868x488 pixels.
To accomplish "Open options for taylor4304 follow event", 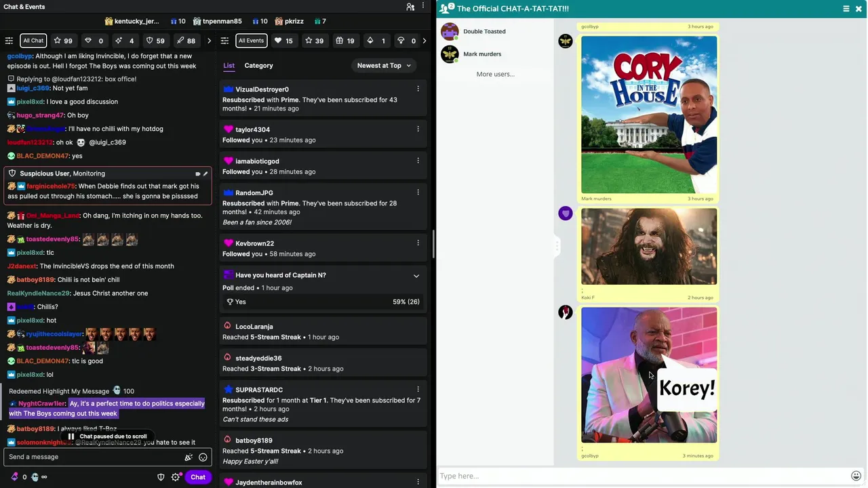I will (418, 129).
